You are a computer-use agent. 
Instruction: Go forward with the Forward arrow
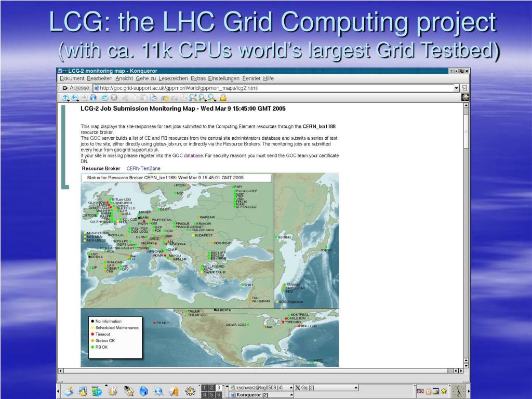click(x=85, y=98)
